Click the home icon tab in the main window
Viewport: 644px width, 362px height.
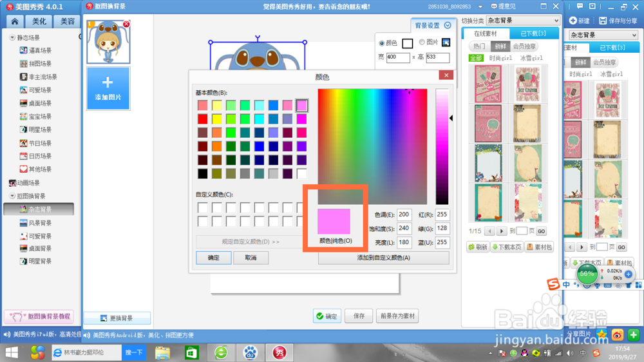click(x=15, y=22)
